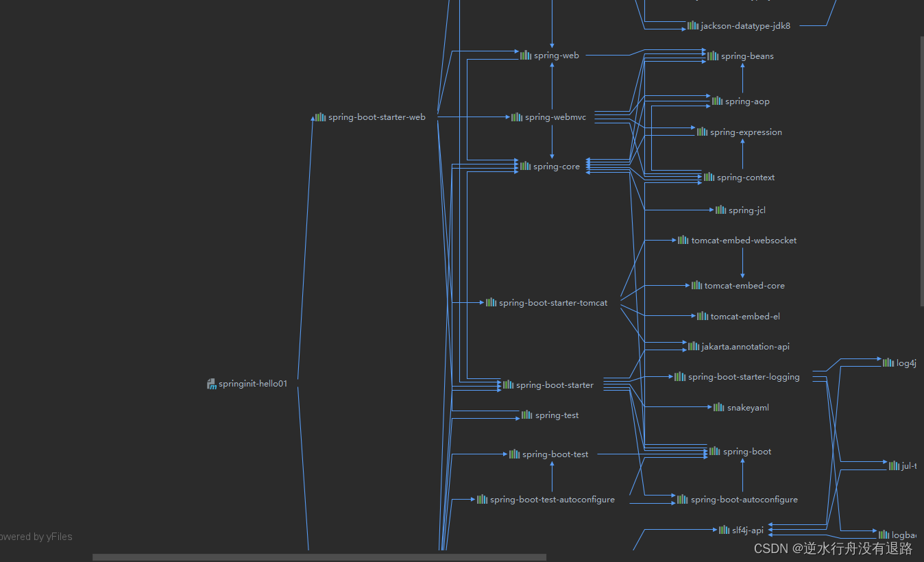
Task: Click the spring-boot-starter-tomcat library icon
Action: 491,302
